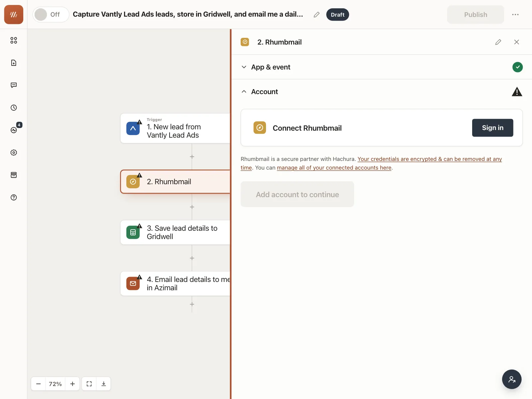This screenshot has width=532, height=399.
Task: Export the workflow with download icon
Action: tap(104, 384)
